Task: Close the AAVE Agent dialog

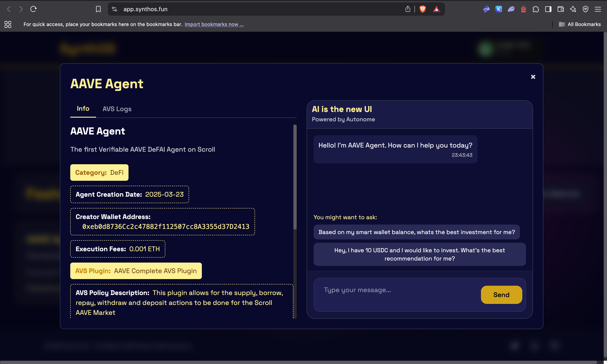Action: [533, 77]
